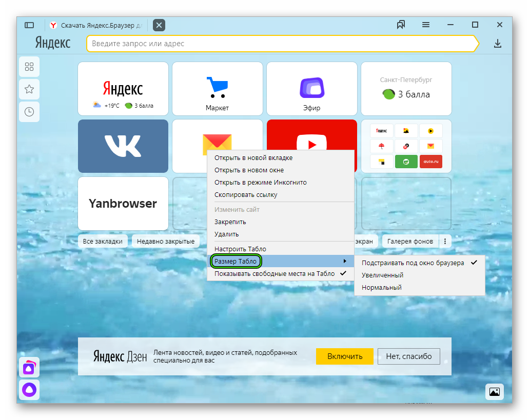Click the mail icon in folder tile
Screen dimensions: 529x420
point(431,146)
